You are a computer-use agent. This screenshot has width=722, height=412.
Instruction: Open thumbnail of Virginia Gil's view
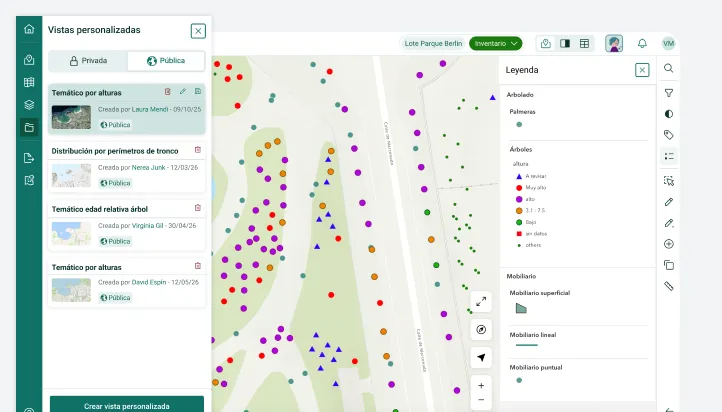(71, 233)
